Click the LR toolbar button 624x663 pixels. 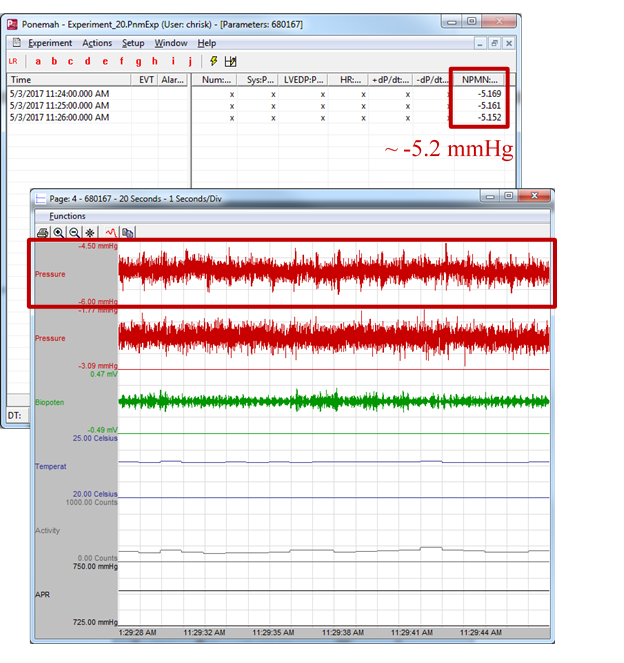tap(14, 61)
